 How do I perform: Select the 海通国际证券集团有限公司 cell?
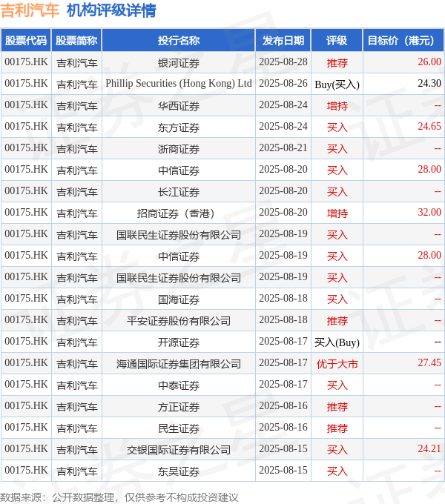tap(179, 364)
